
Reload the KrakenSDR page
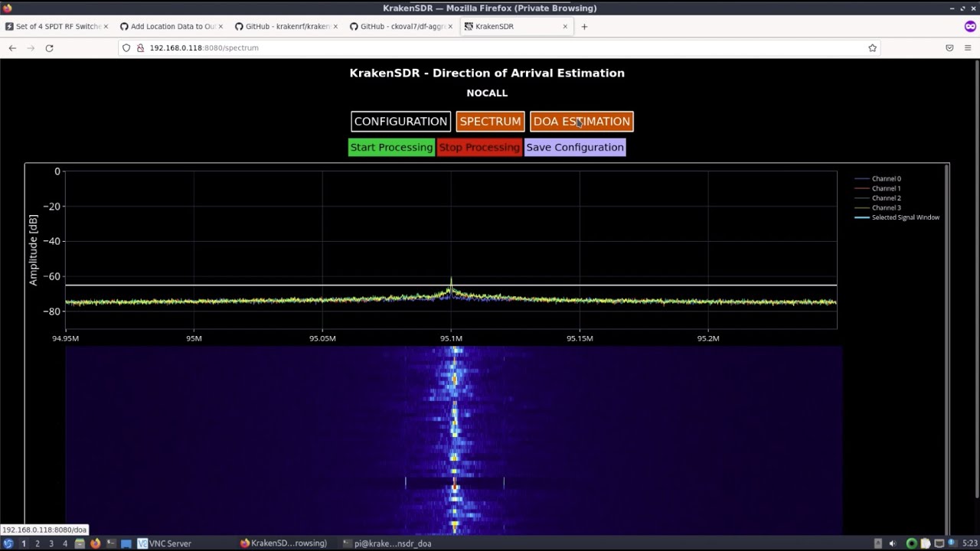49,47
